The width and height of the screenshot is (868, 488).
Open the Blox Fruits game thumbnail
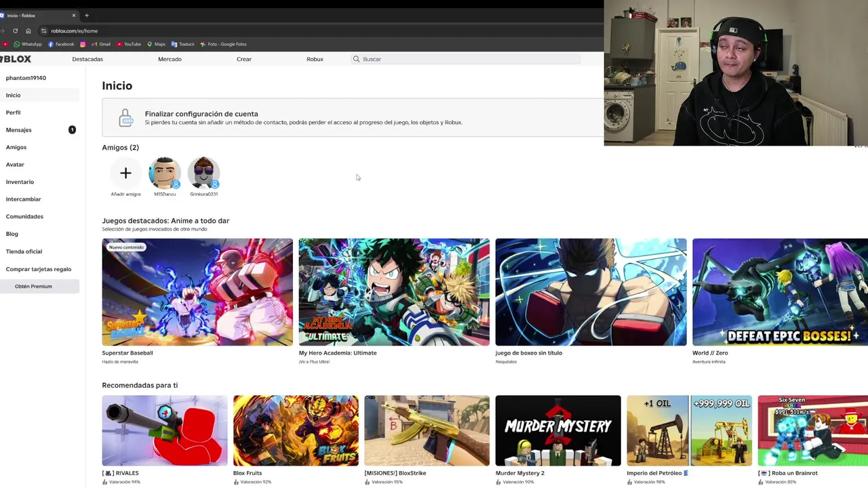coord(296,430)
